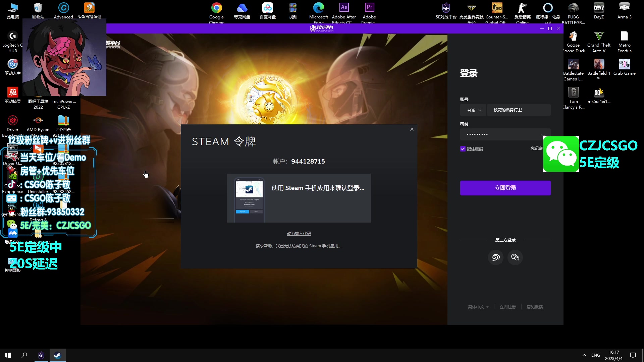Screen dimensions: 644x362
Task: Open Steam from the taskbar
Action: (x=57, y=355)
